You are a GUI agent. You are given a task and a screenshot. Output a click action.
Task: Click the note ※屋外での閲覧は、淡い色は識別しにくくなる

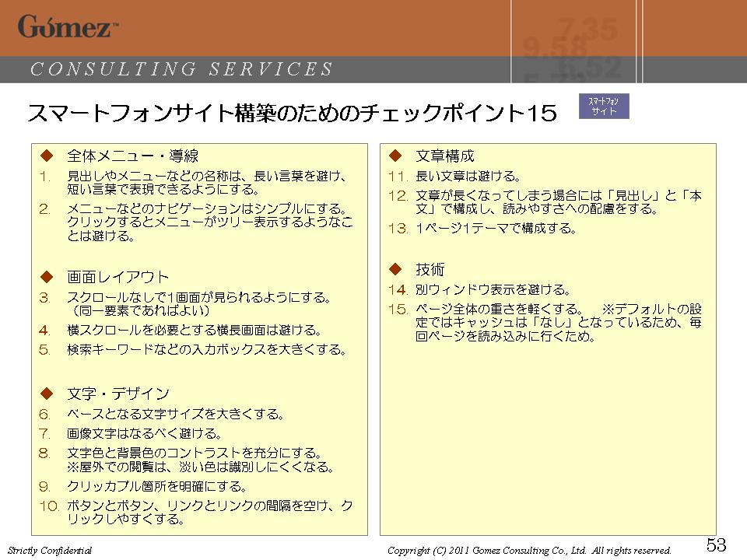(201, 467)
